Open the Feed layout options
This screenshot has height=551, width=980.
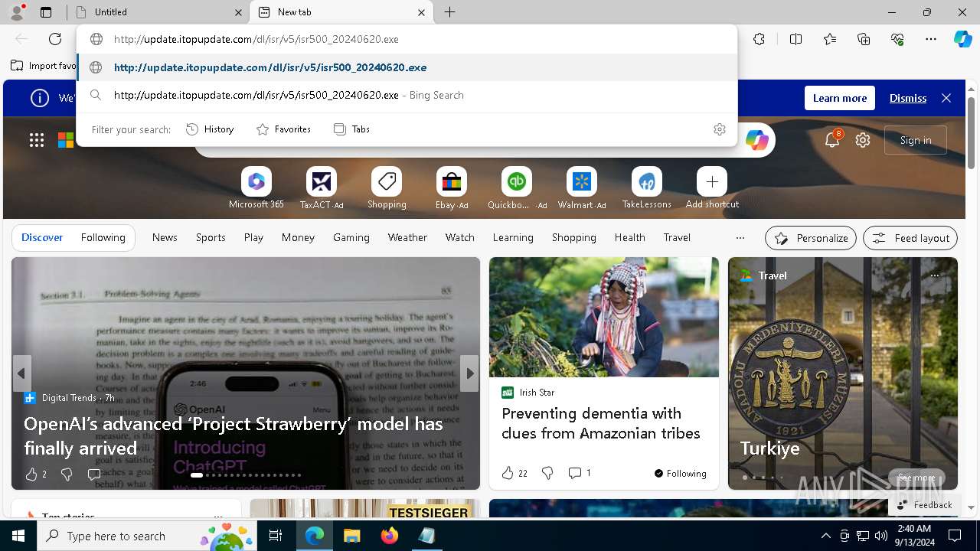910,238
